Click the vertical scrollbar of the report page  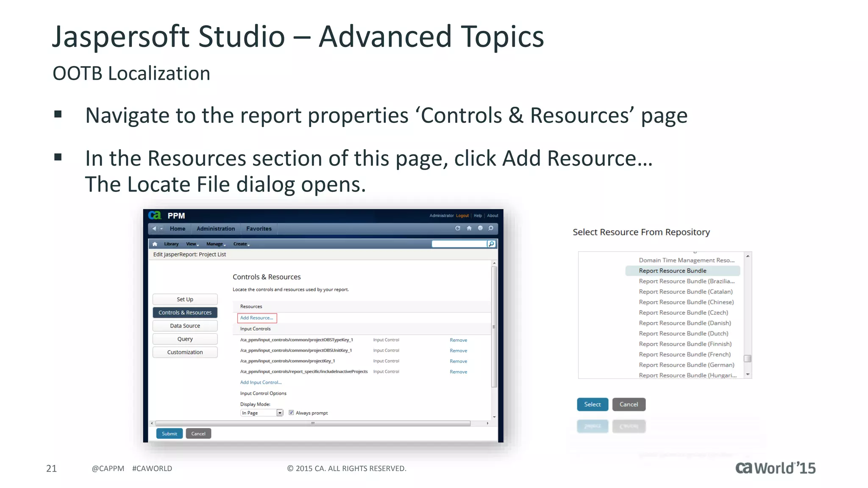pyautogui.click(x=494, y=327)
